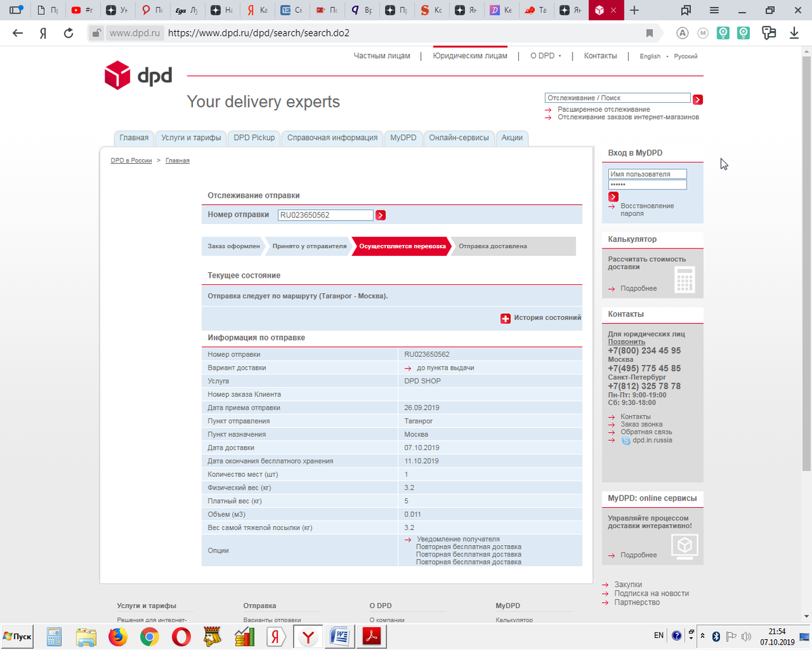Click до пункта выдачи delivery option link

pyautogui.click(x=445, y=368)
